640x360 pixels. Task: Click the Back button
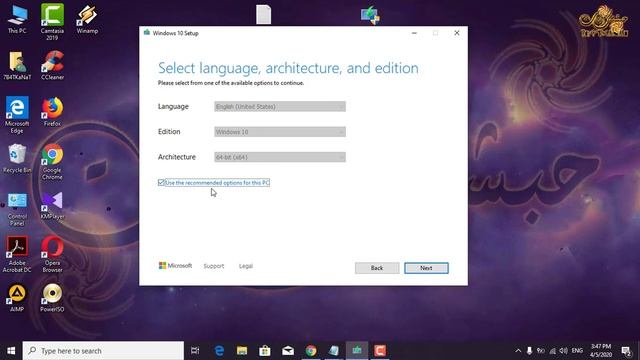[377, 268]
